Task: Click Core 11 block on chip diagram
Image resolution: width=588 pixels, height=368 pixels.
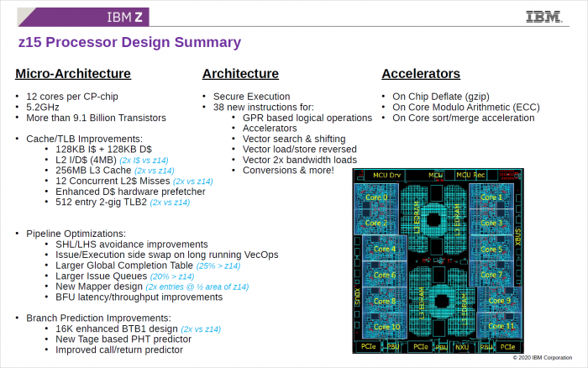Action: [499, 326]
